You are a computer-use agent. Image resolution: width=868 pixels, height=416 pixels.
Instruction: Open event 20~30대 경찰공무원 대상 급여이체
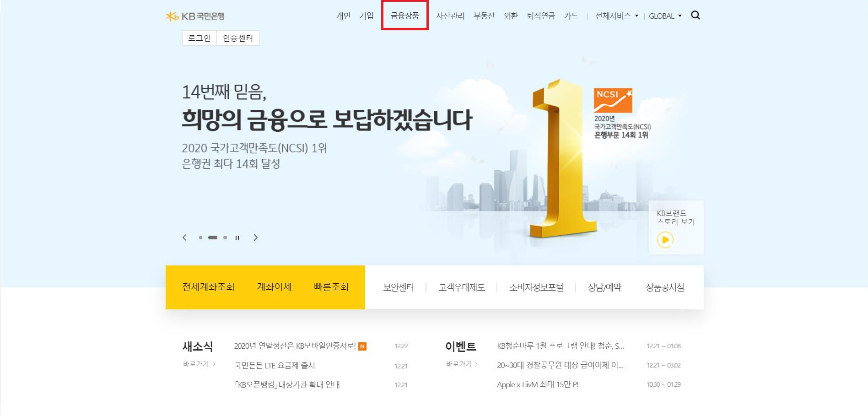click(561, 365)
